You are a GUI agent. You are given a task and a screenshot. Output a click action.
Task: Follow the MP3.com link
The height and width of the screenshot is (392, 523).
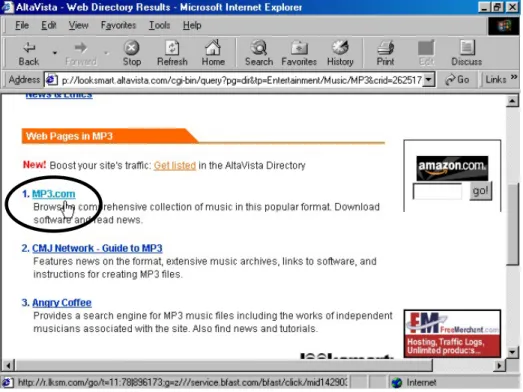tap(54, 194)
